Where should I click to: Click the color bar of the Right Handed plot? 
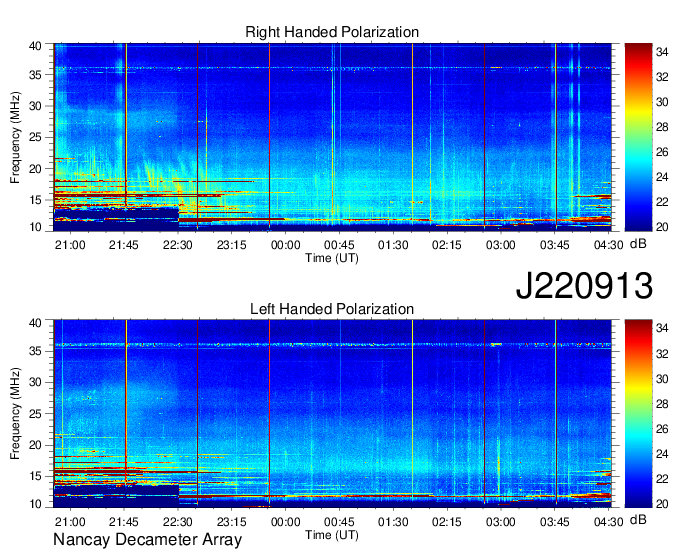638,137
